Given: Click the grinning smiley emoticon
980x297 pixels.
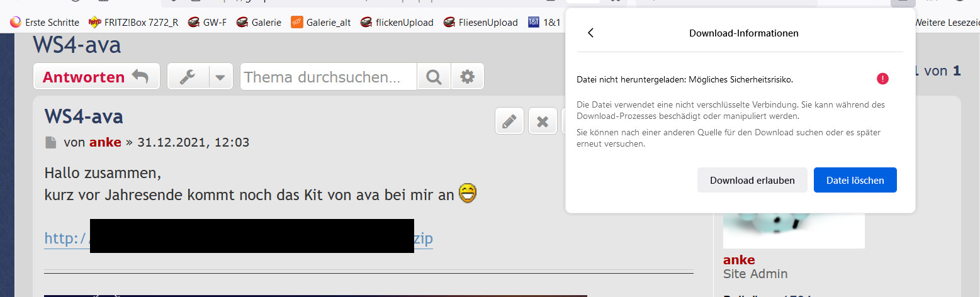Looking at the screenshot, I should [467, 193].
